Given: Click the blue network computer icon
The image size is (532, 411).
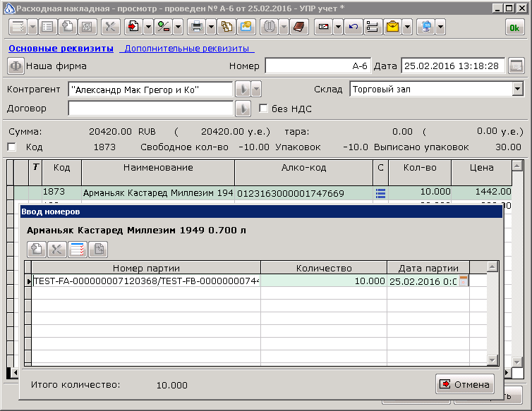Looking at the screenshot, I should tap(426, 27).
